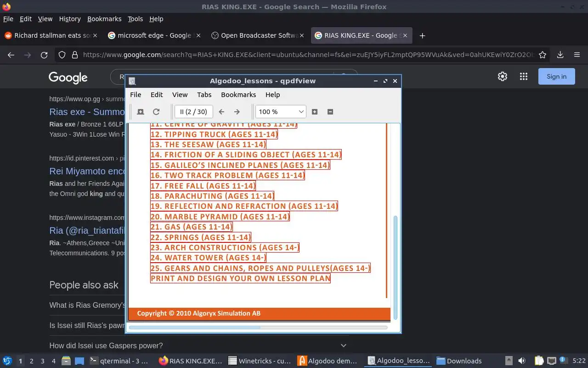Click the open document icon in qpdfview toolbar
This screenshot has height=368, width=588.
pos(141,112)
